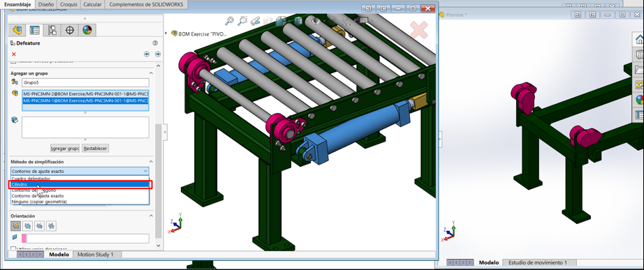Select fourth orientation button in Orientación

coord(51,225)
